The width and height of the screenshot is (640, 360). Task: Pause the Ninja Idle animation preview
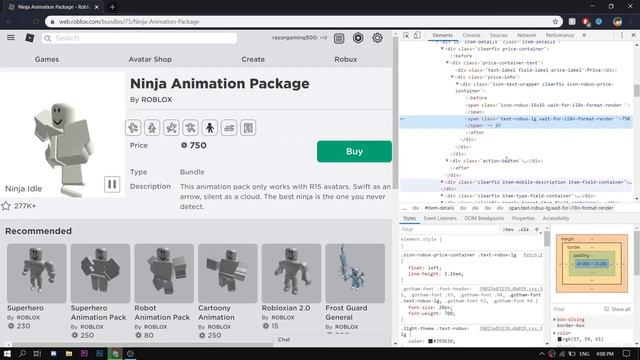pos(112,184)
